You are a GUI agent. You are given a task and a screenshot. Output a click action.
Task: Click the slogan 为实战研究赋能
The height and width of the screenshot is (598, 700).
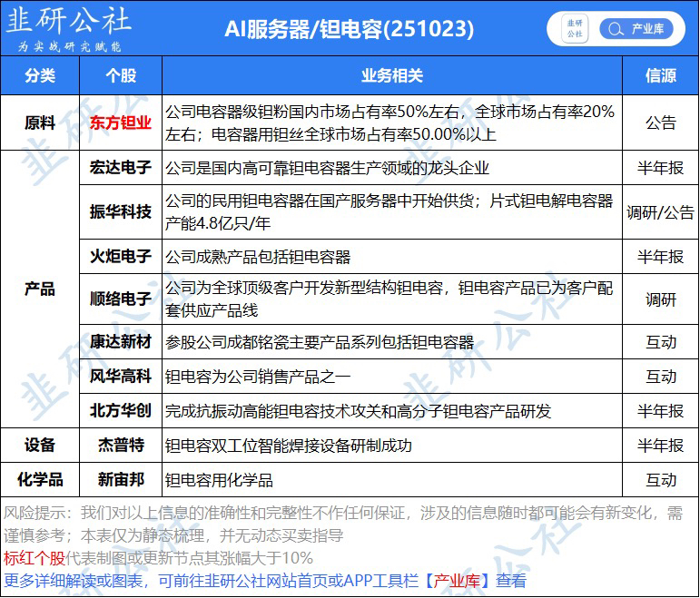click(x=70, y=46)
